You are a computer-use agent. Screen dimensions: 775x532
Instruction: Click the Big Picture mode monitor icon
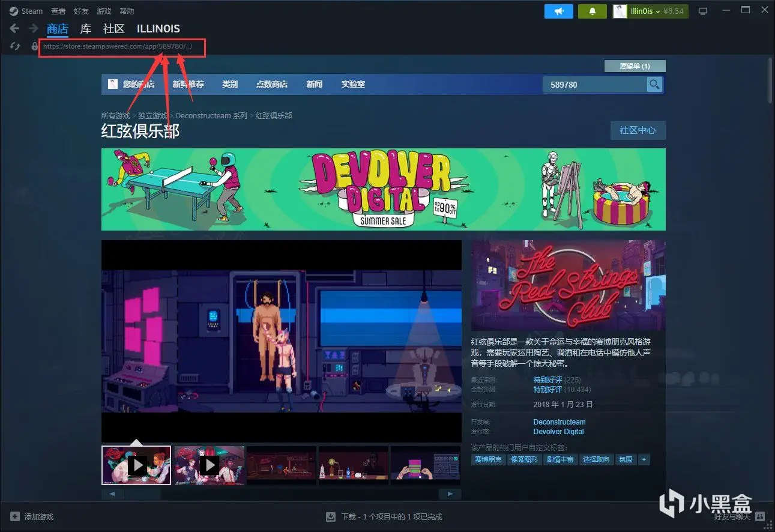pos(704,11)
